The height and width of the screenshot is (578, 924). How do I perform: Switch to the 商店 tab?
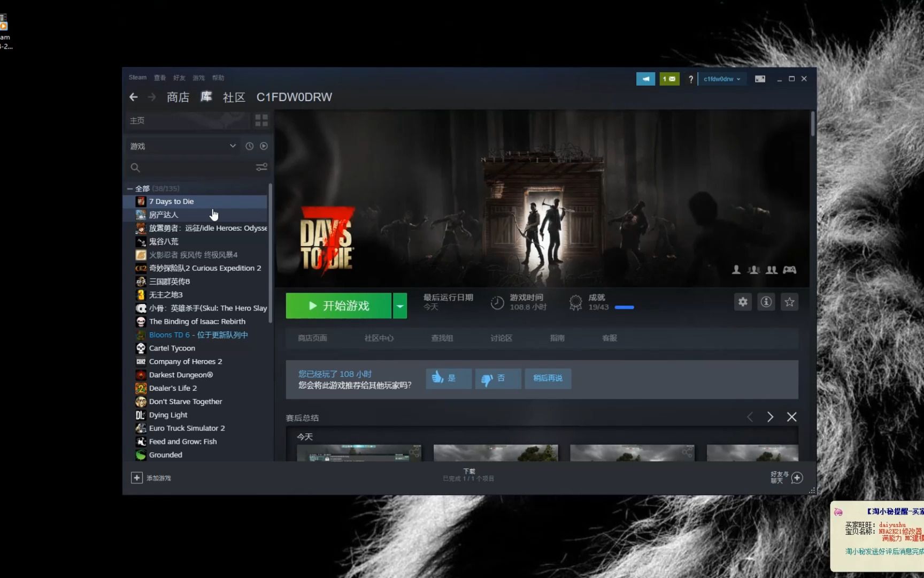(178, 97)
